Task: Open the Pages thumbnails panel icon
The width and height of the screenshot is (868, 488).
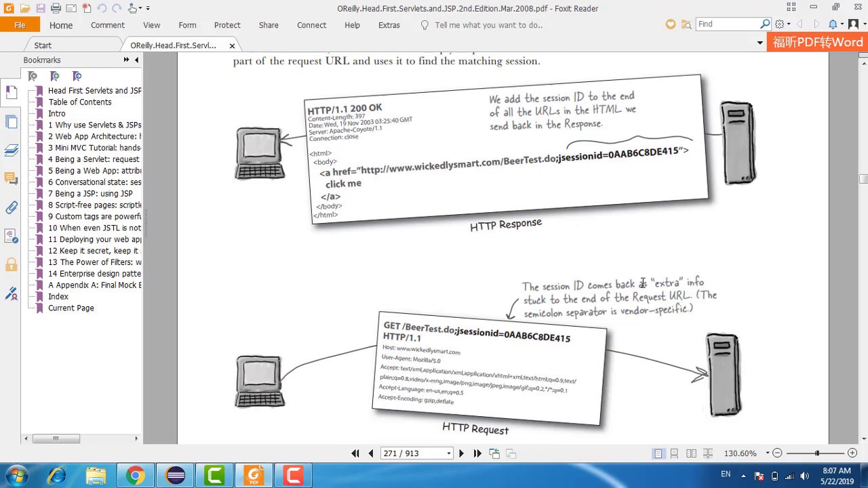Action: tap(11, 121)
